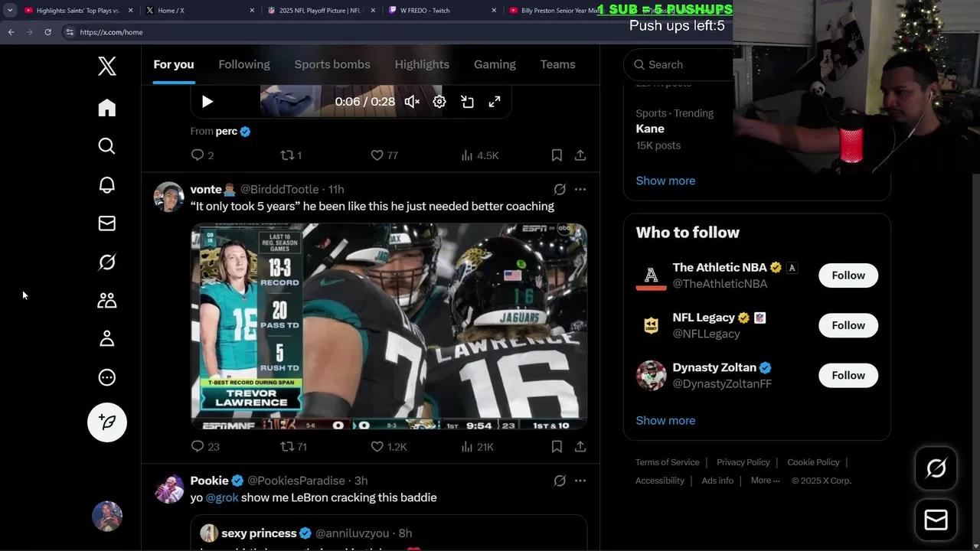Expand the More footer menu

point(766,481)
